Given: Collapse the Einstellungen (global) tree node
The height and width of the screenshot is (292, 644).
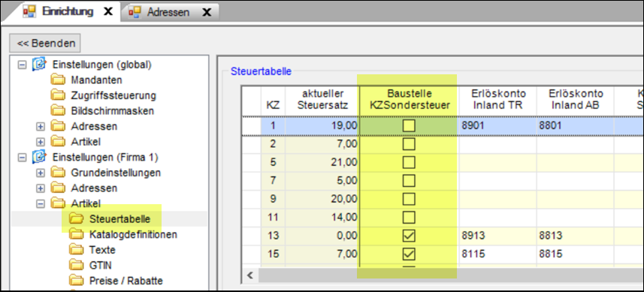Looking at the screenshot, I should [22, 65].
